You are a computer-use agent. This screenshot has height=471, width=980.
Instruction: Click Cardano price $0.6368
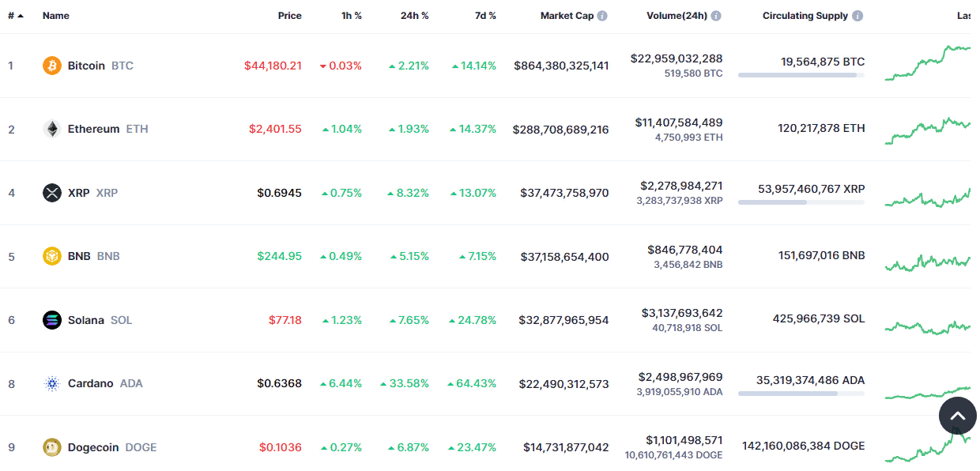click(279, 383)
